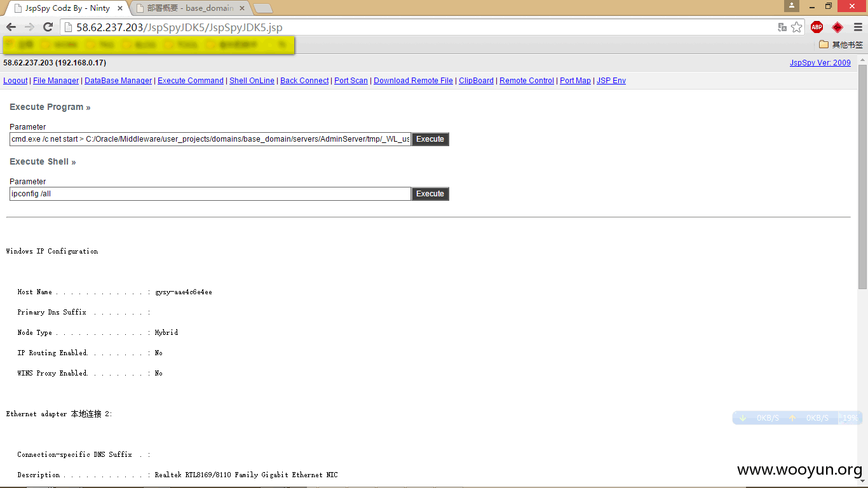868x488 pixels.
Task: Open the Shell OnLine link
Action: pos(252,81)
